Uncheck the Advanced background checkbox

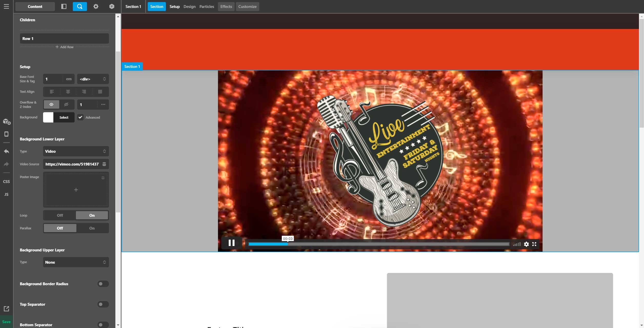pyautogui.click(x=80, y=117)
